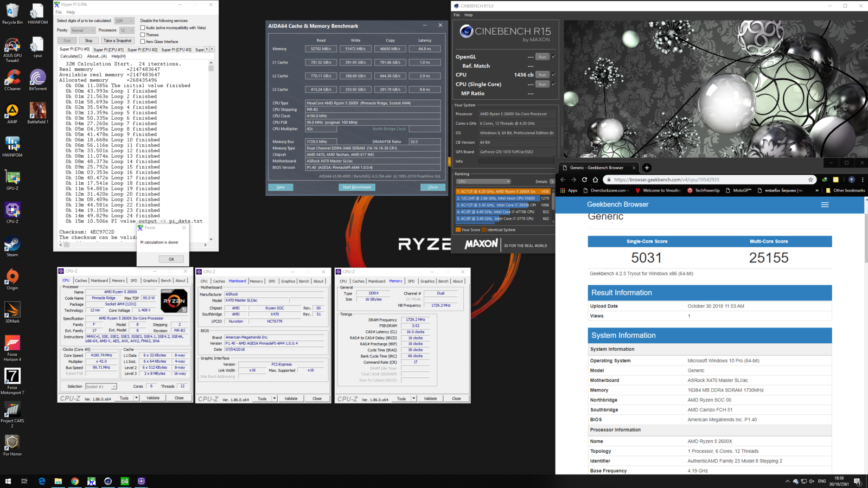The image size is (868, 488).
Task: Click Validate in the CPU-Z Memory window
Action: [430, 399]
